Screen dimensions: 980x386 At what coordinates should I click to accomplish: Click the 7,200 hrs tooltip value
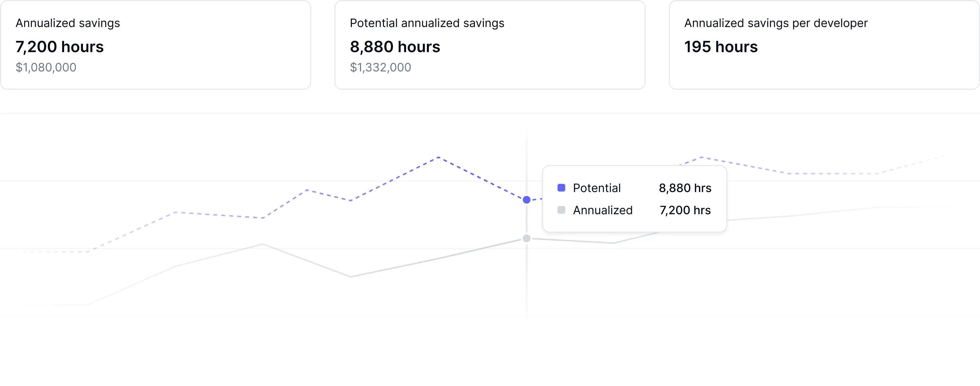point(685,210)
